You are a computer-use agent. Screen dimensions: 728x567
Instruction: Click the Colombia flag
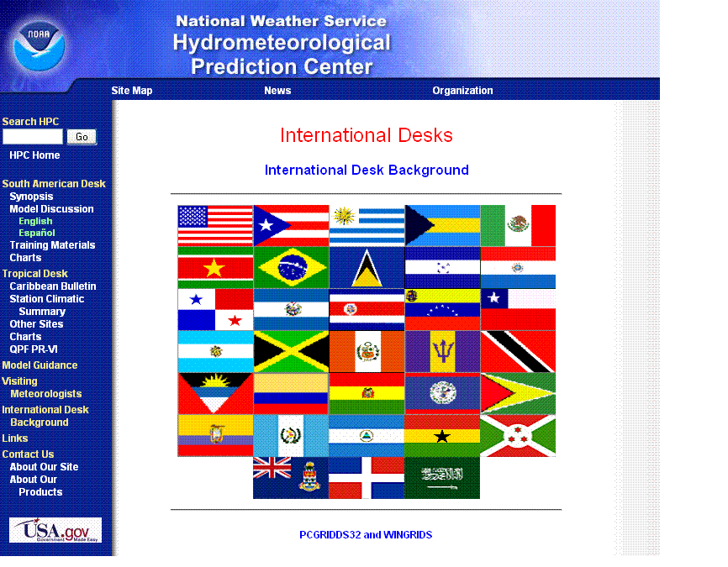291,393
